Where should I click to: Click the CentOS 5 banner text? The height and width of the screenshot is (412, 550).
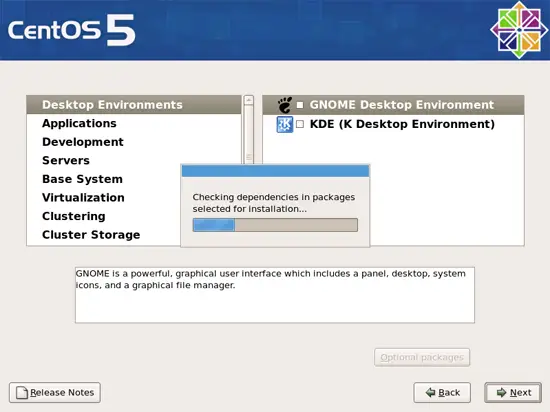click(x=72, y=30)
